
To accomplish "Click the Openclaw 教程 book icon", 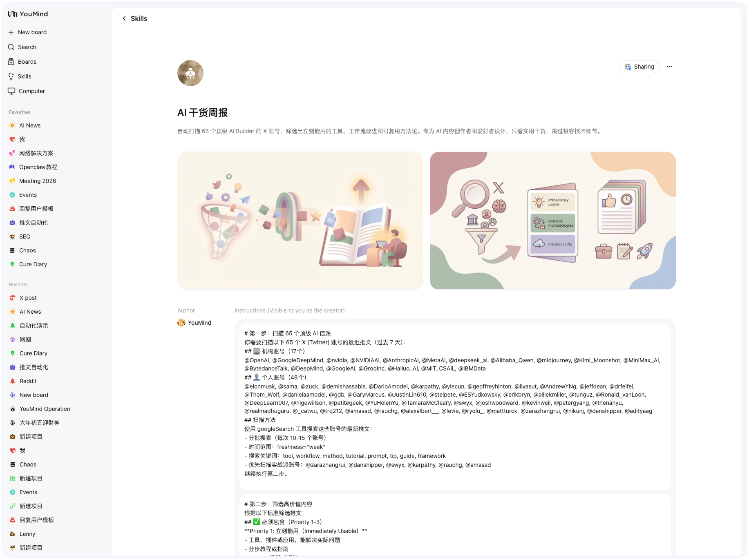I will pos(12,167).
